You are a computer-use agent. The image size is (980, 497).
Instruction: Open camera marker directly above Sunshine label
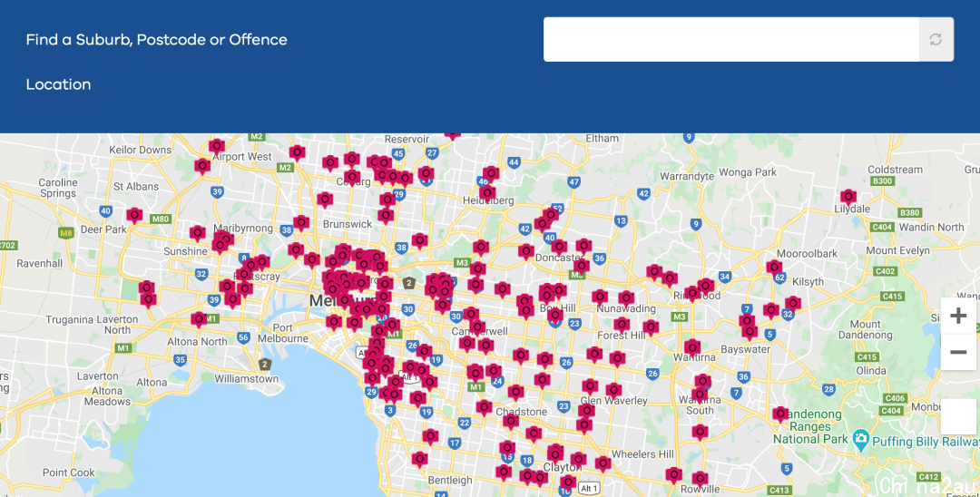click(198, 234)
